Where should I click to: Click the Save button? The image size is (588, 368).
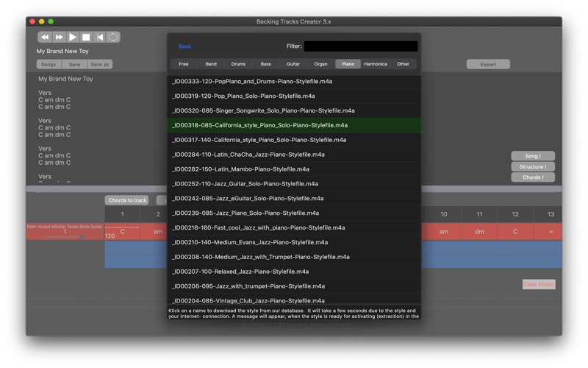[75, 64]
